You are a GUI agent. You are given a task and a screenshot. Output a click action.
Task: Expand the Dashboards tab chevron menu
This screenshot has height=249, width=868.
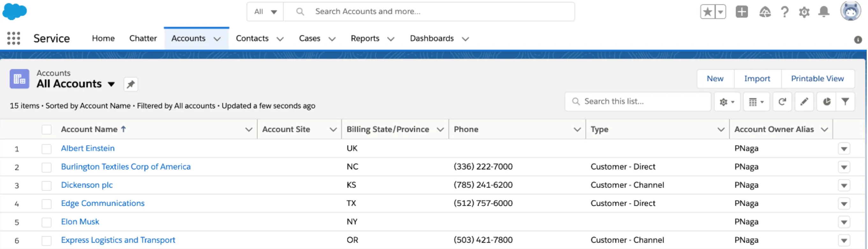pos(465,39)
